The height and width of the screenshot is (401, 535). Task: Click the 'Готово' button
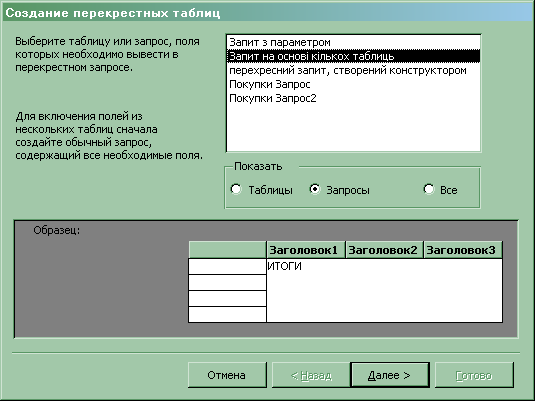[x=474, y=375]
